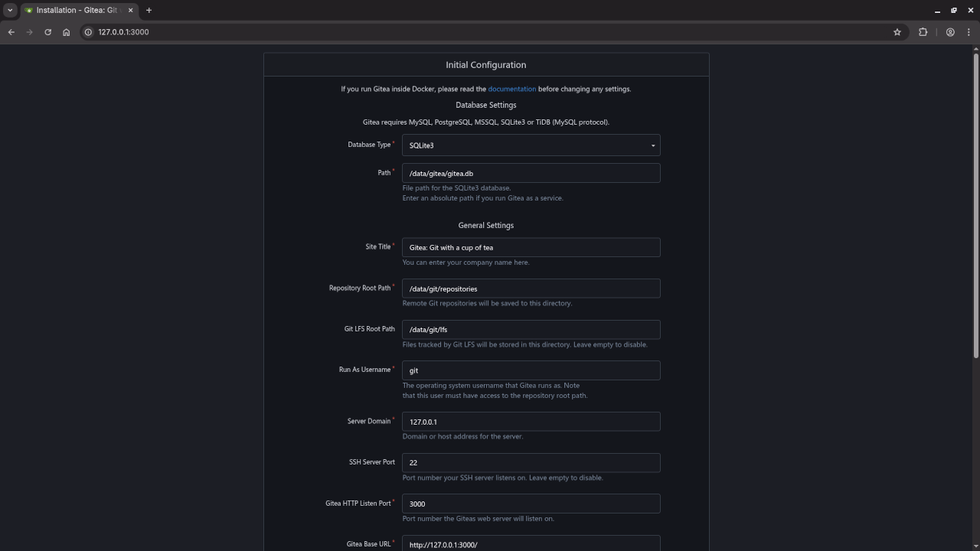Click 'File path for the SQLite3 database.' hint
This screenshot has width=980, height=551.
click(x=456, y=187)
